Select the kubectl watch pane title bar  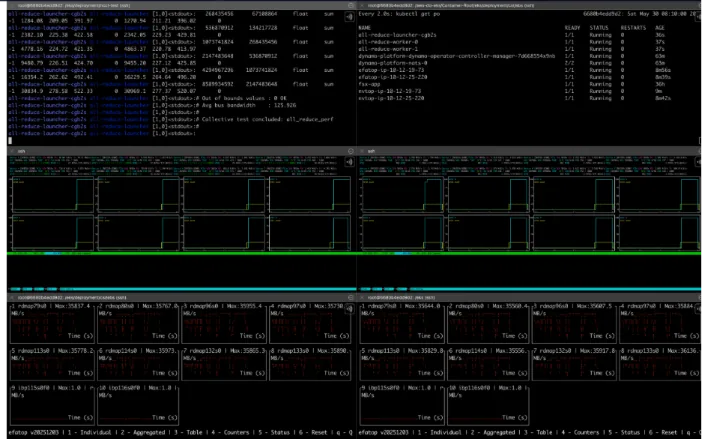[x=530, y=5]
